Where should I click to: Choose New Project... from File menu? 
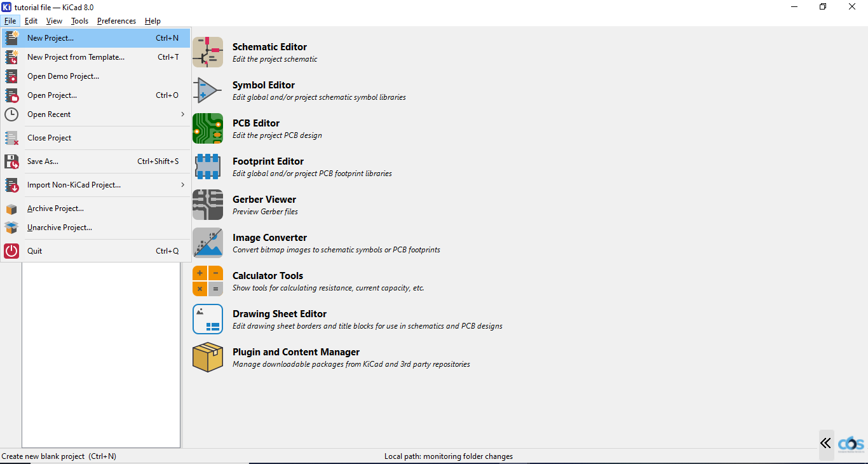coord(96,38)
